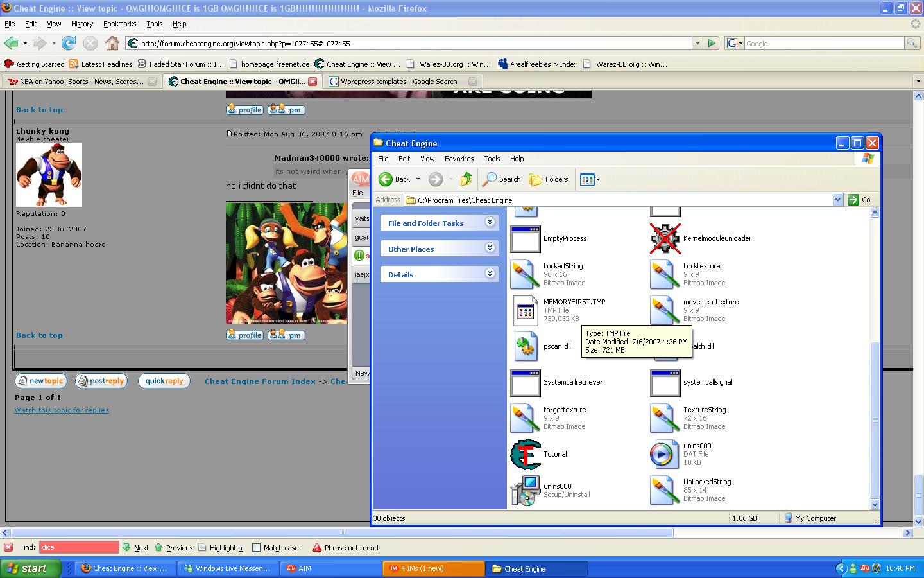Expand the Details panel
This screenshot has height=578, width=924.
tap(490, 274)
